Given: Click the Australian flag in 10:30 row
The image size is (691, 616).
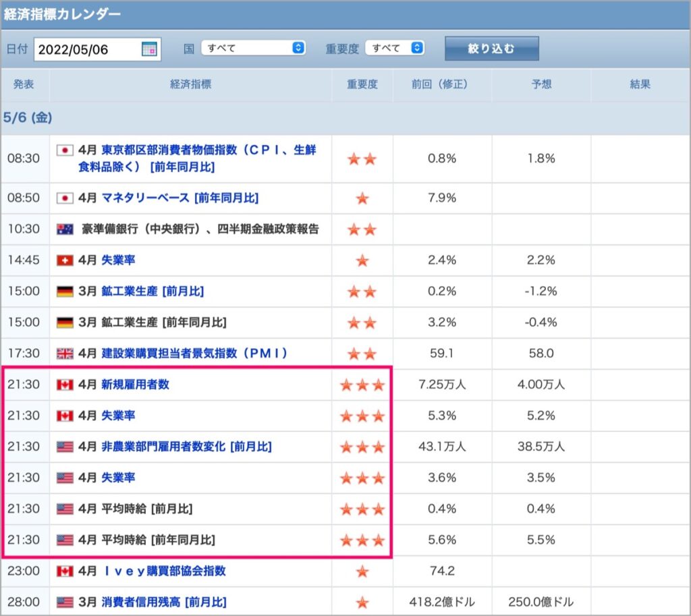Looking at the screenshot, I should point(65,229).
